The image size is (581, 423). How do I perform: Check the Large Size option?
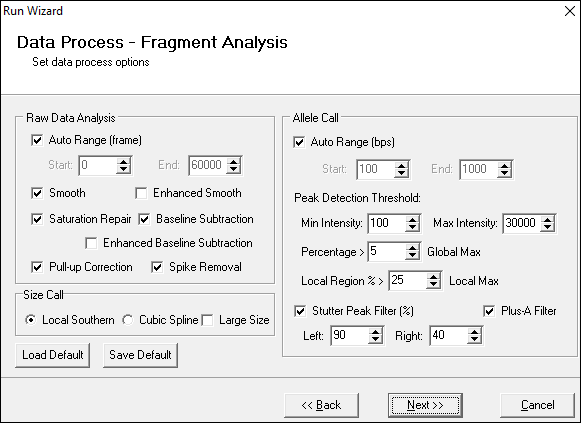coord(207,320)
